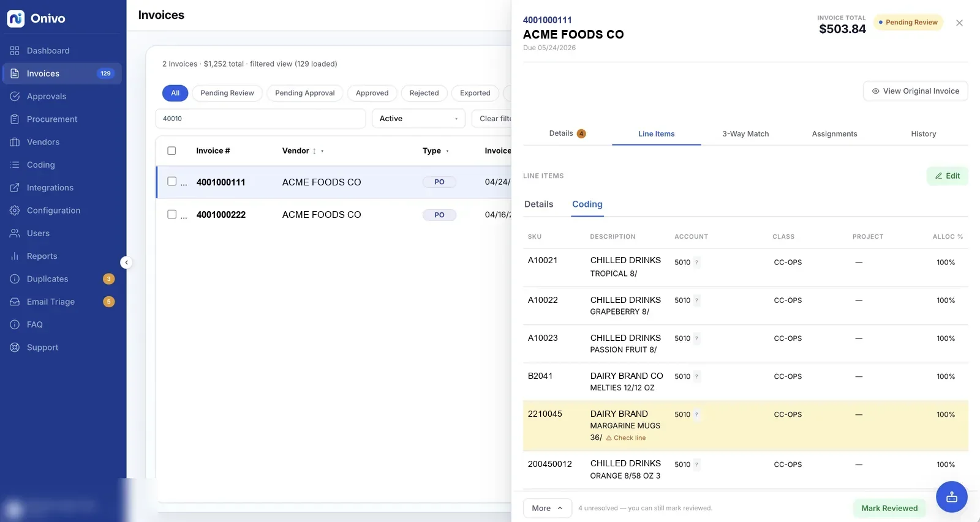Open the Assignments tab

[834, 133]
